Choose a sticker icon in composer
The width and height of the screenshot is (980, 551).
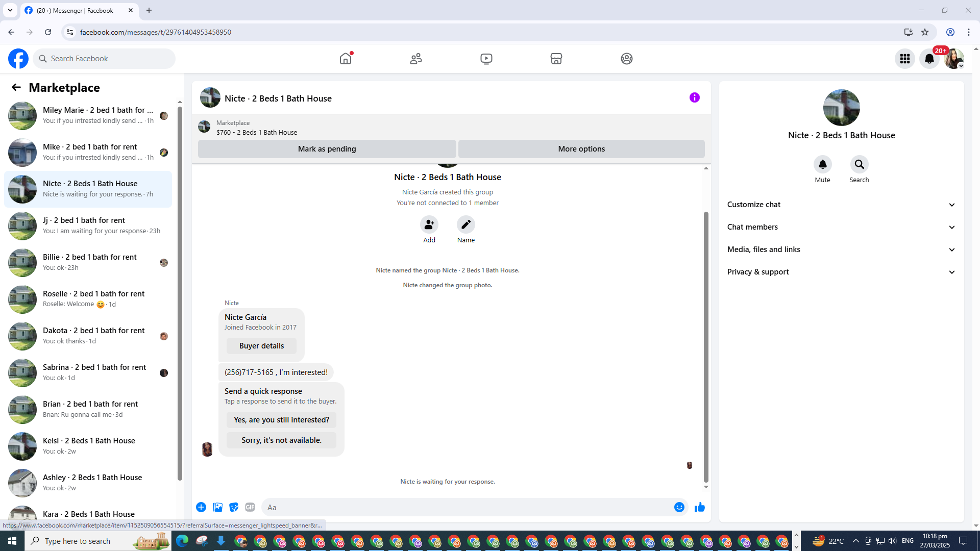tap(234, 507)
